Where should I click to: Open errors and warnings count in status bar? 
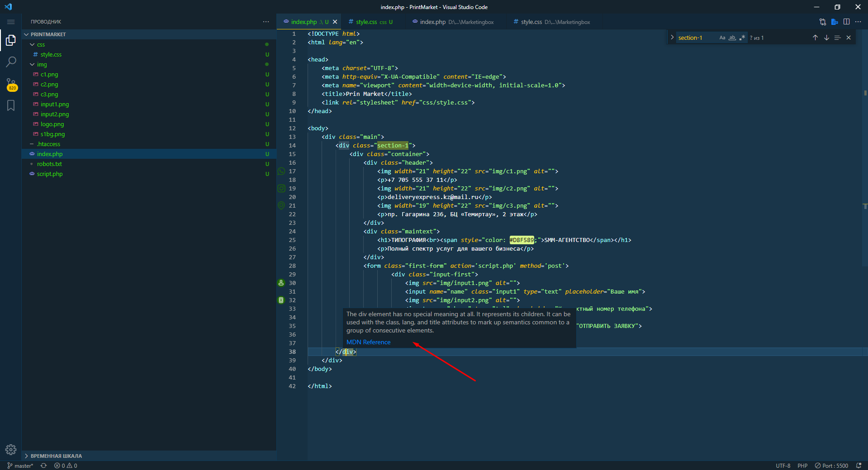(x=66, y=465)
